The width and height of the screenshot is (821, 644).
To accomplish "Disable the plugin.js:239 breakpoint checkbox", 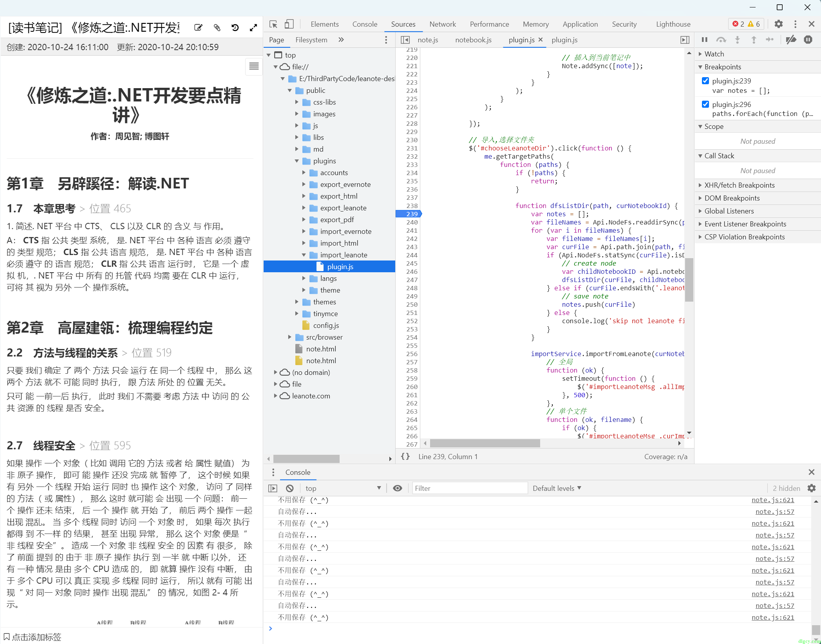I will click(705, 81).
